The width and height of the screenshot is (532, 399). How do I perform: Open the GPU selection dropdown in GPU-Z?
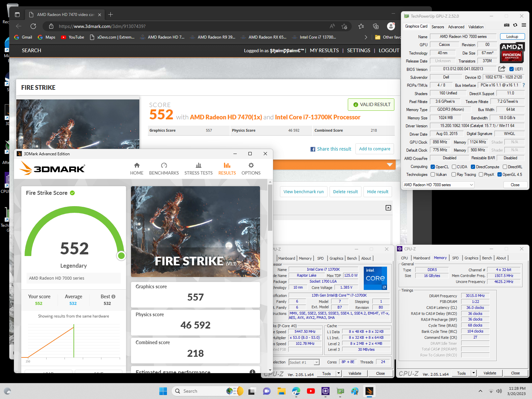439,185
